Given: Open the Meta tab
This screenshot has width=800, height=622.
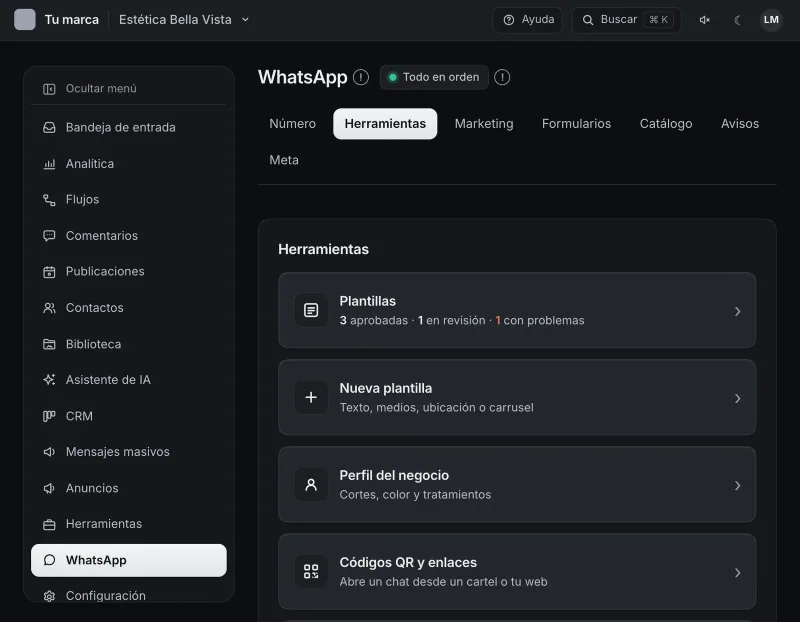Looking at the screenshot, I should click(x=284, y=160).
